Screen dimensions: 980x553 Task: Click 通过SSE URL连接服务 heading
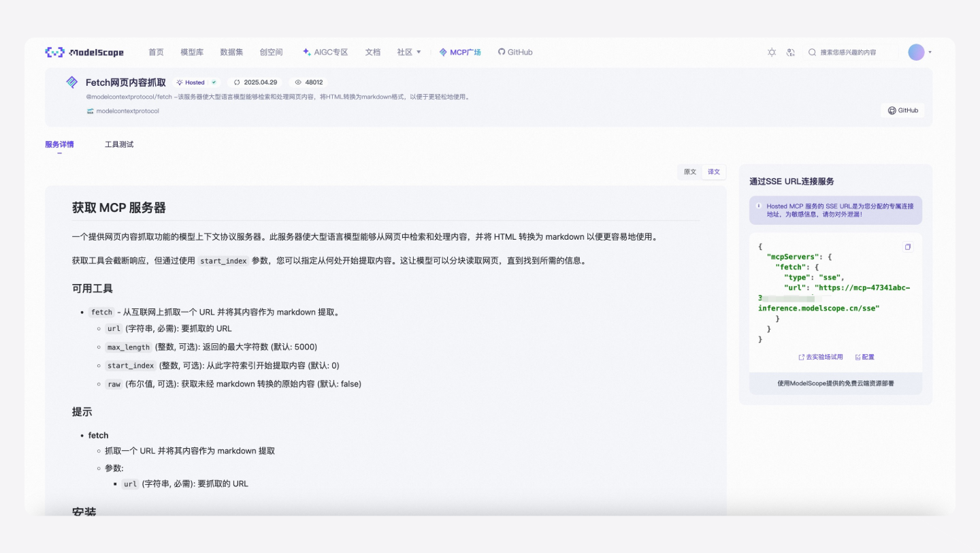click(x=791, y=181)
